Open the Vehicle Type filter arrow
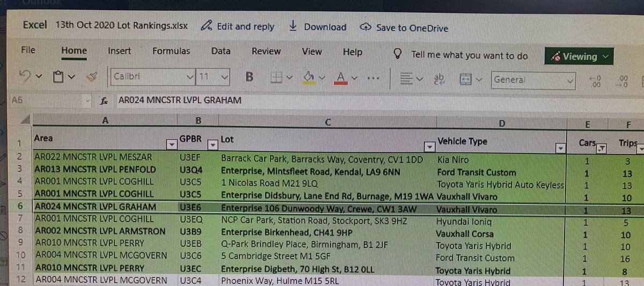The height and width of the screenshot is (286, 644). click(x=560, y=148)
